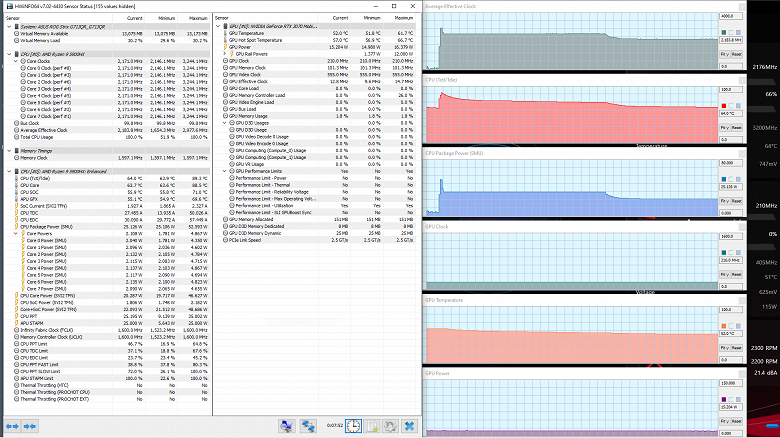Screen dimensions: 780x438
Task: Close the GPU Temperature graph window
Action: point(744,299)
